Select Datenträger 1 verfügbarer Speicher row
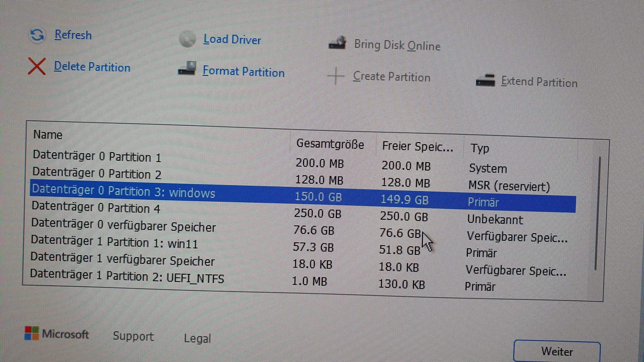Viewport: 644px width, 362px height. (302, 264)
